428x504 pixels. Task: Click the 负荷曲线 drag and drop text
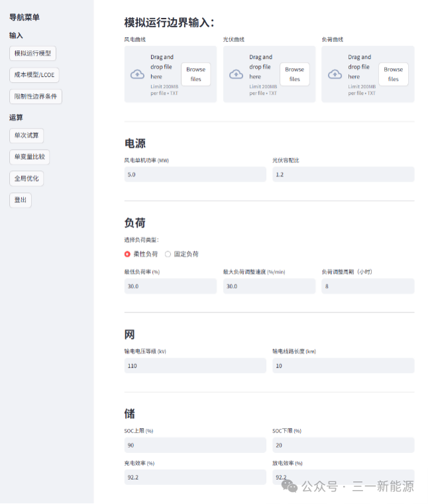click(360, 67)
